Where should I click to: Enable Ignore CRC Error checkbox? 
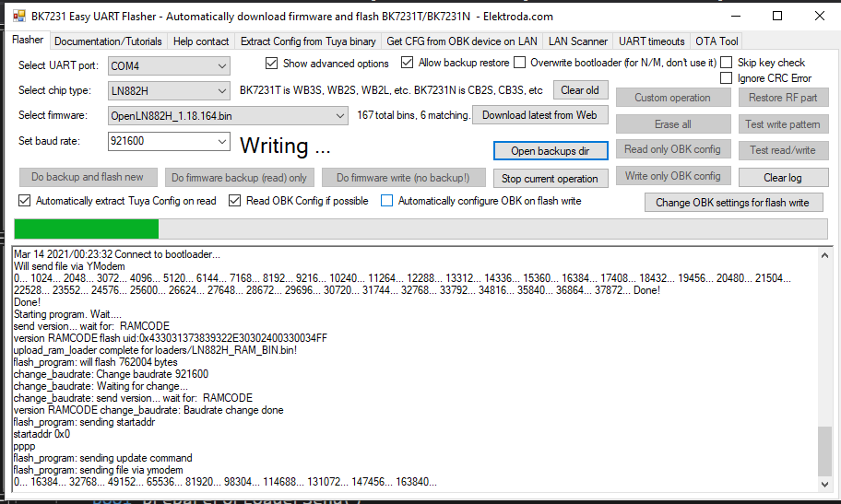coord(726,78)
